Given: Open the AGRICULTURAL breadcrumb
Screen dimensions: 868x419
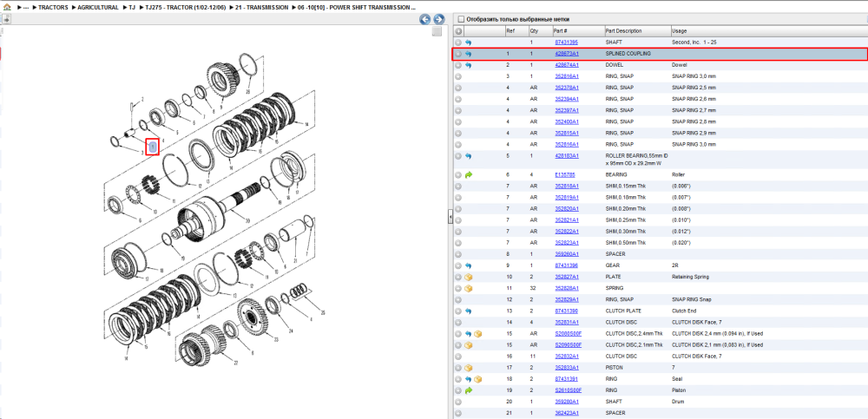Looking at the screenshot, I should click(97, 8).
